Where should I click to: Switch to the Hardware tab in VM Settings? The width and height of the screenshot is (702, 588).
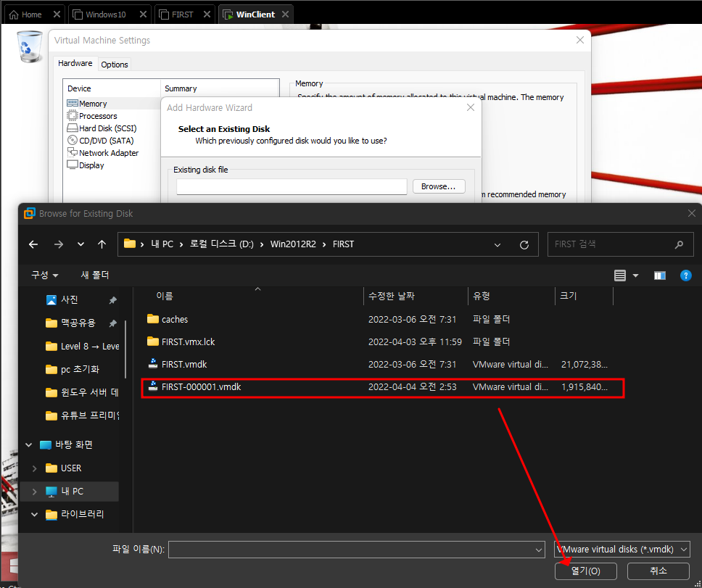point(75,63)
